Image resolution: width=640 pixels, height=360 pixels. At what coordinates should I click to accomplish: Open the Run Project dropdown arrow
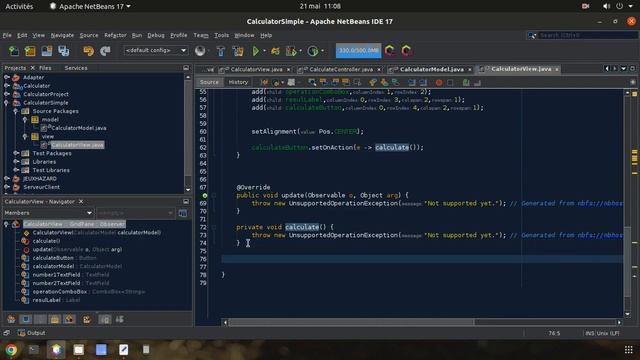pos(264,51)
